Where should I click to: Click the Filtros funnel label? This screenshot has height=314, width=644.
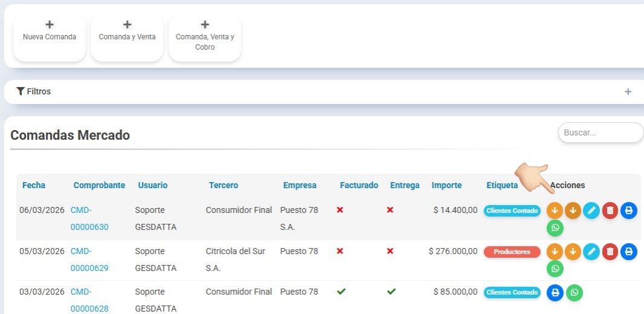tap(34, 92)
